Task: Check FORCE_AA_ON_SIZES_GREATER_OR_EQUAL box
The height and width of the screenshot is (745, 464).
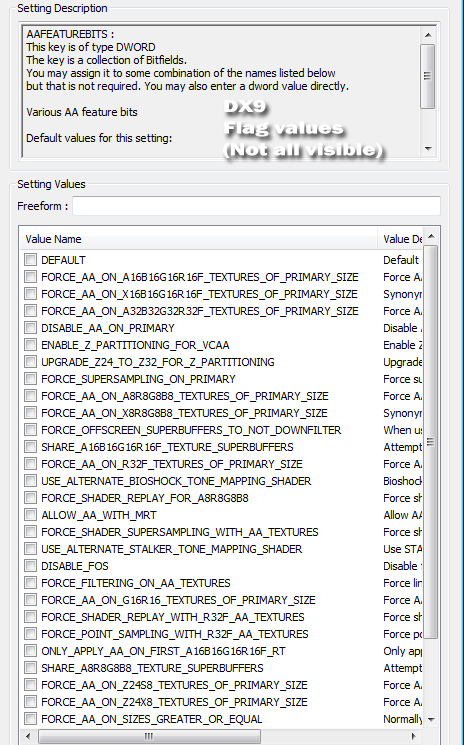Action: click(x=30, y=718)
